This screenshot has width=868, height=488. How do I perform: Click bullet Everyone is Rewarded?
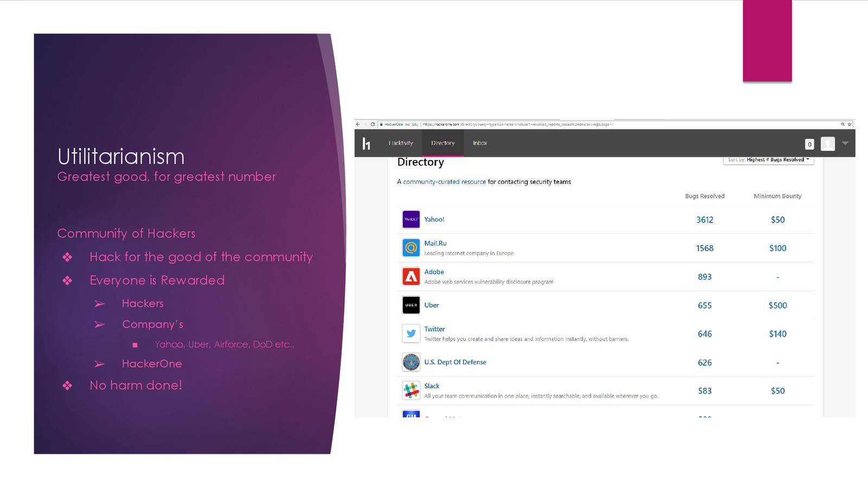pyautogui.click(x=157, y=280)
